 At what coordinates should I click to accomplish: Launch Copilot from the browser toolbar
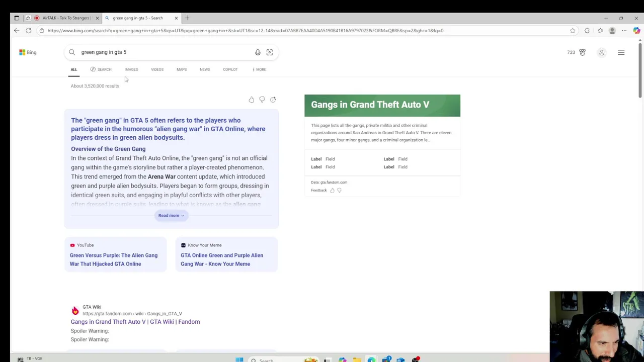click(x=636, y=31)
